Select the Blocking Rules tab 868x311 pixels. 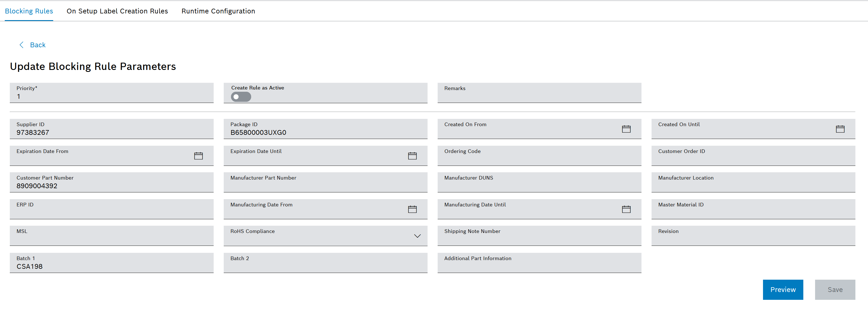coord(29,11)
